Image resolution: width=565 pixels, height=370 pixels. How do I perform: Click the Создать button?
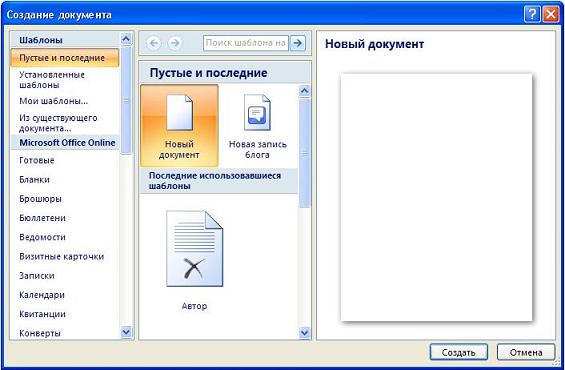coord(458,352)
